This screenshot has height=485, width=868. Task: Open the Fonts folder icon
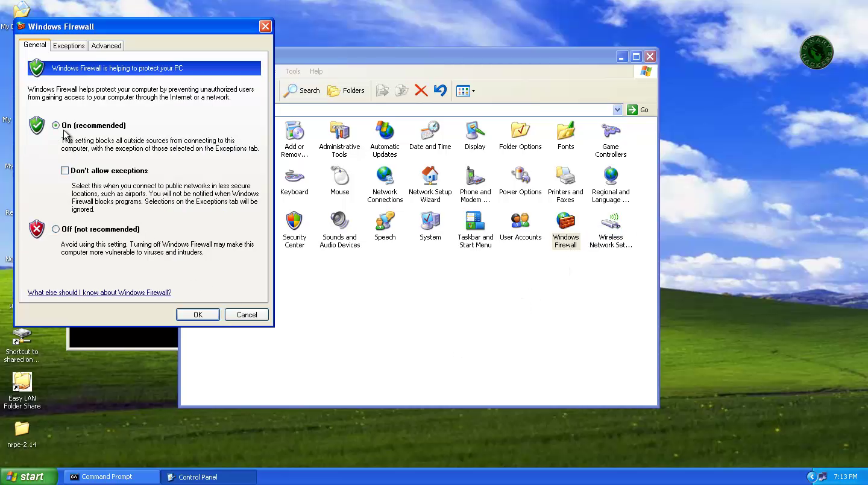565,136
